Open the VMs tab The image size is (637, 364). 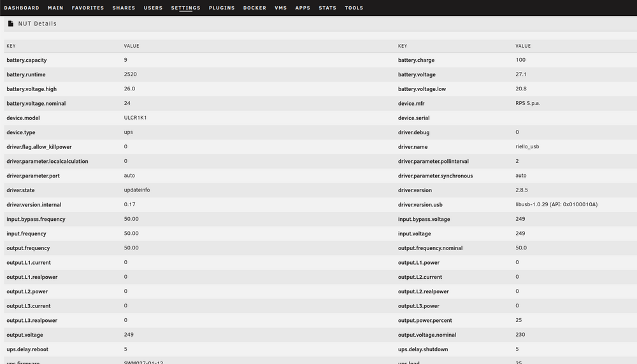[281, 8]
